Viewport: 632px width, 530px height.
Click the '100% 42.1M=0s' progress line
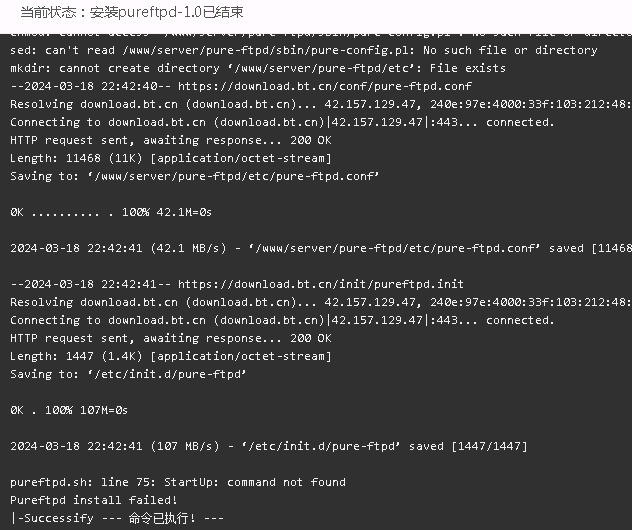tap(111, 212)
